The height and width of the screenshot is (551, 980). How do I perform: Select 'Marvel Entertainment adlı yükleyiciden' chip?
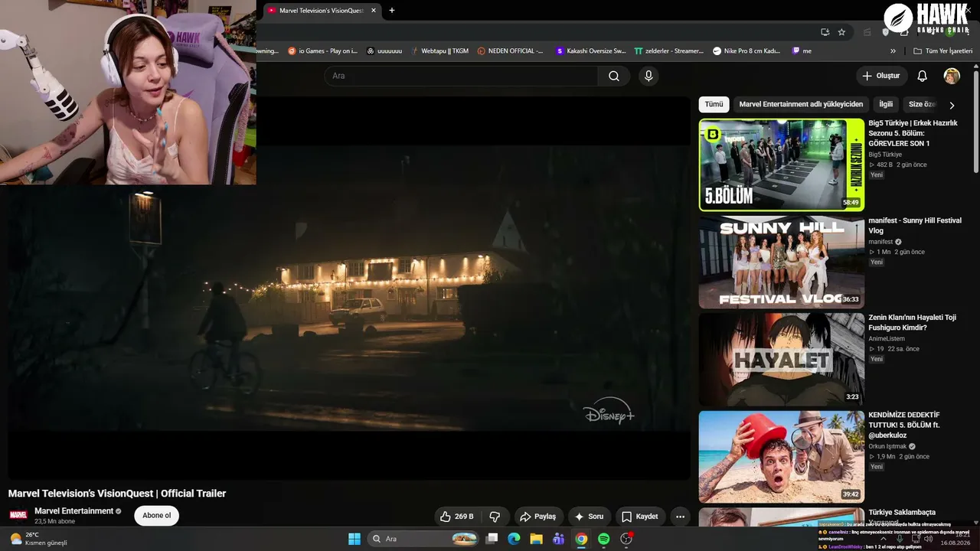tap(801, 104)
